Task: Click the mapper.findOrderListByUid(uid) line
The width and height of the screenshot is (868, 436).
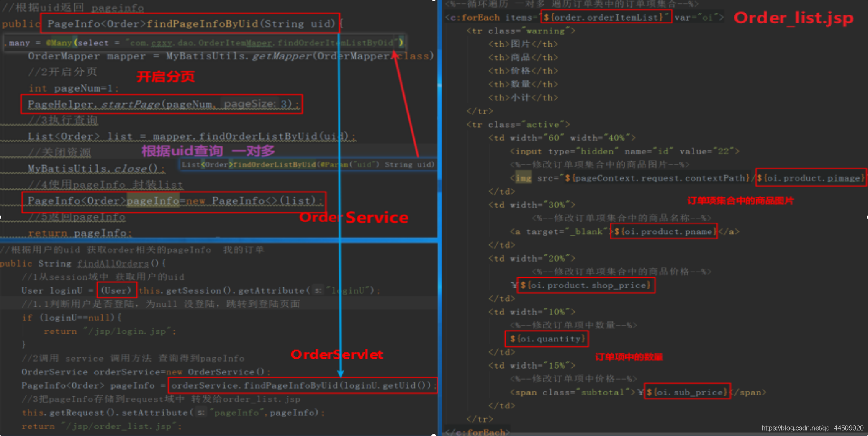Action: (192, 136)
